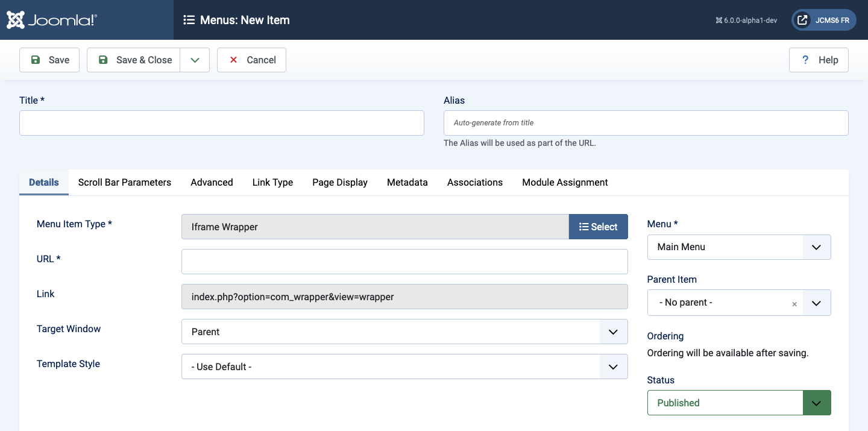Screen dimensions: 868x431
Task: Click the Iframe Wrapper menu item type field
Action: [x=375, y=227]
